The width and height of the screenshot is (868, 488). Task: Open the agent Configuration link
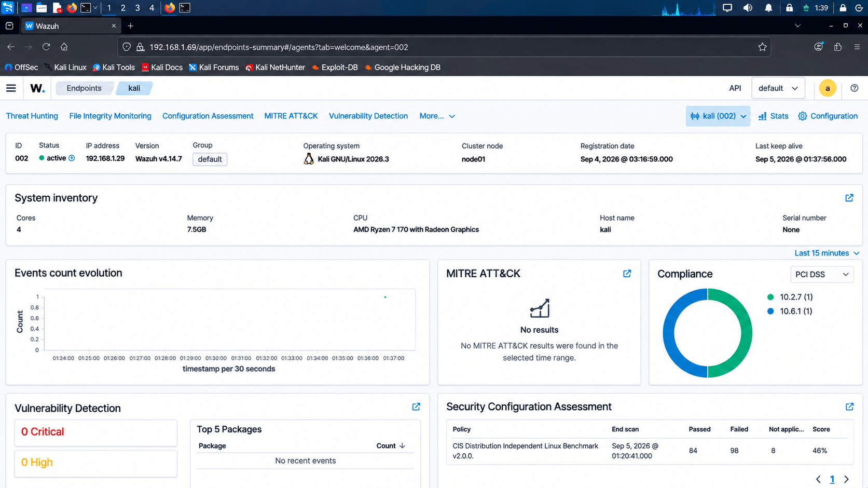(828, 116)
